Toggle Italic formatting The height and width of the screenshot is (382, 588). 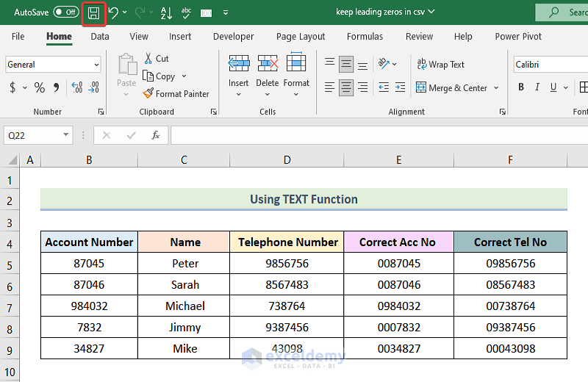pos(537,87)
